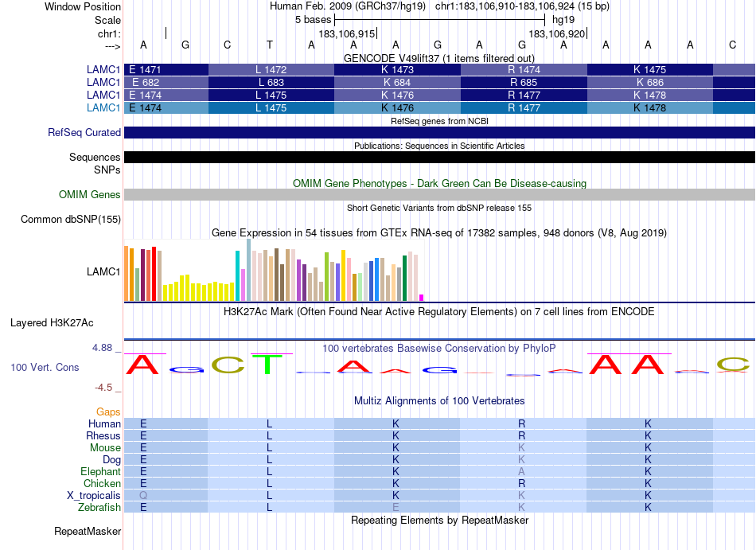The height and width of the screenshot is (550, 756).
Task: Click the dark blue RefSeq Curated item bar
Action: pyautogui.click(x=439, y=133)
